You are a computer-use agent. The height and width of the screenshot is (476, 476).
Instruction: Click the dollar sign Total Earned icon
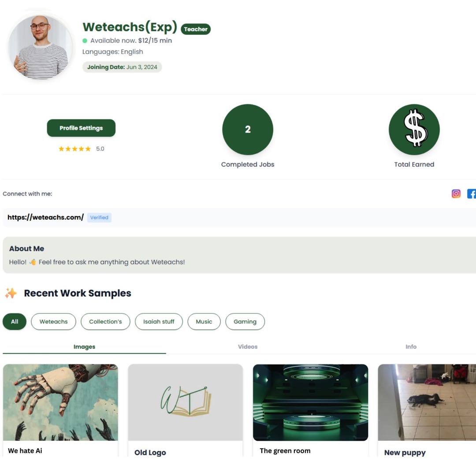pos(414,130)
